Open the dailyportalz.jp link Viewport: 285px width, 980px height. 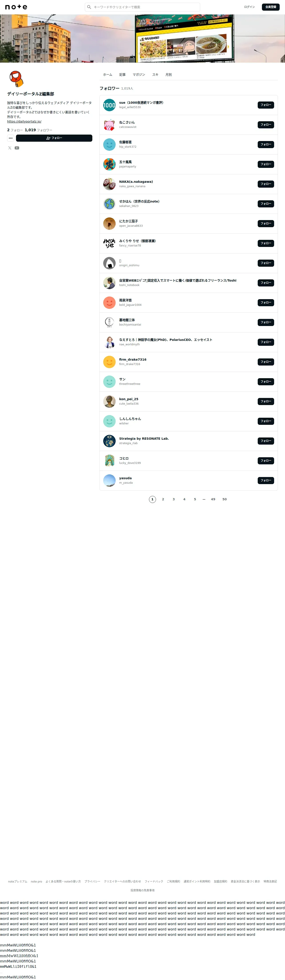point(24,122)
